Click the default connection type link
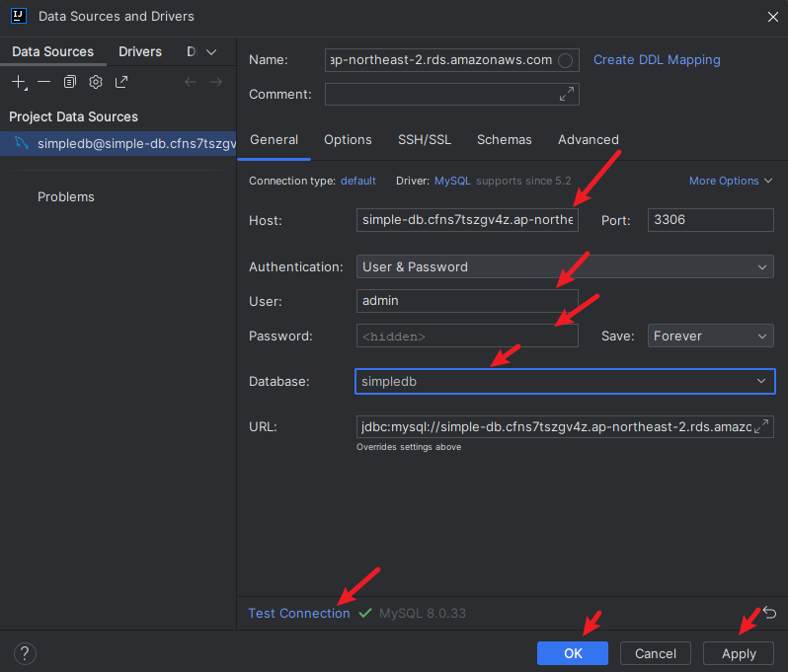 (x=358, y=181)
